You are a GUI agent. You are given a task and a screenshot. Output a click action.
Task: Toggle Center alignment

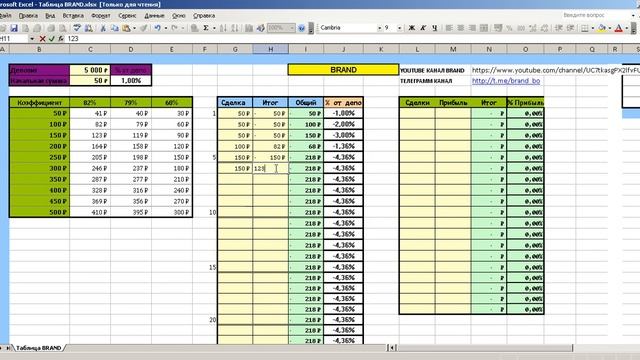(460, 28)
